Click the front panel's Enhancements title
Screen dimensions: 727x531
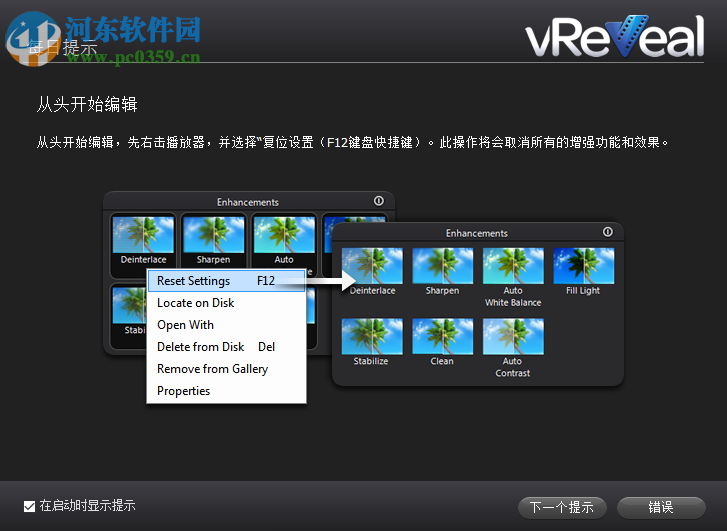tap(477, 233)
